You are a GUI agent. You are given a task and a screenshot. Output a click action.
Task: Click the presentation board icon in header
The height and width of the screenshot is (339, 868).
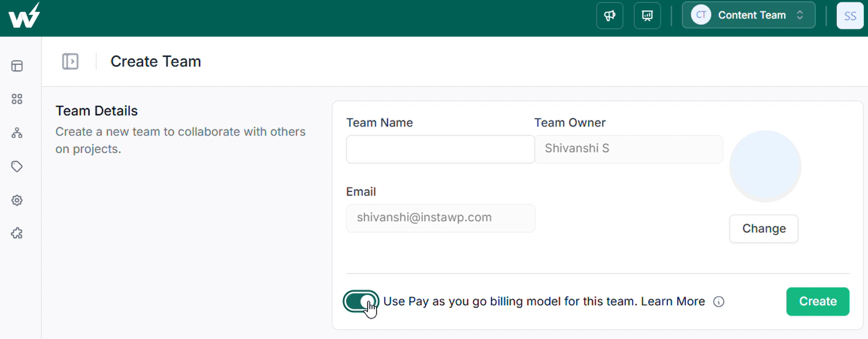[647, 16]
